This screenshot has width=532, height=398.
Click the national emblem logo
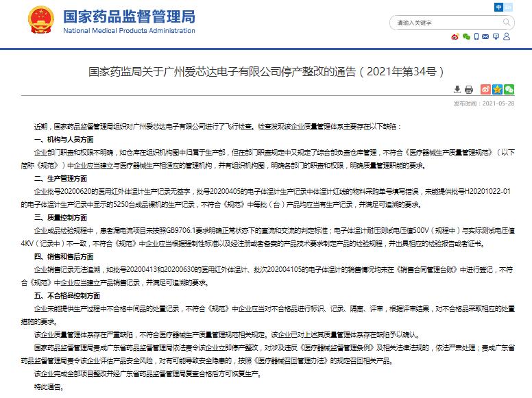pyautogui.click(x=41, y=19)
